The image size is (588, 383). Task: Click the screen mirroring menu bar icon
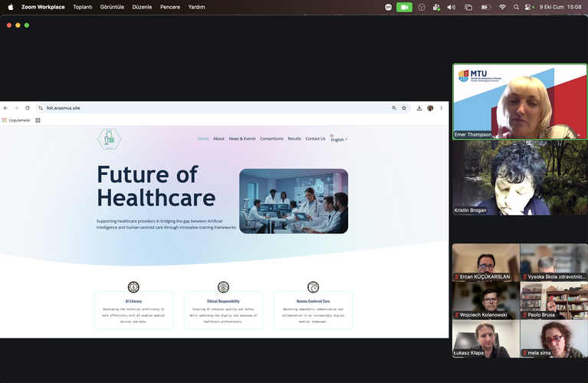468,7
